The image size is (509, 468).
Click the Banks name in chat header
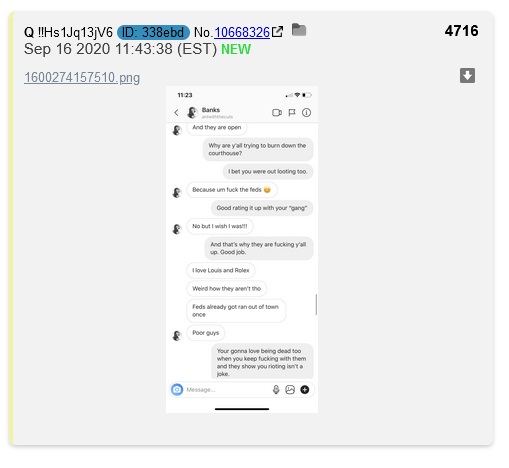(x=211, y=110)
